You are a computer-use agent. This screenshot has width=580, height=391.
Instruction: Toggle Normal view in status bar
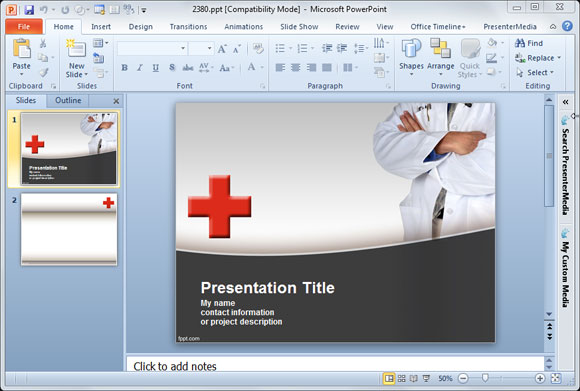tap(389, 378)
